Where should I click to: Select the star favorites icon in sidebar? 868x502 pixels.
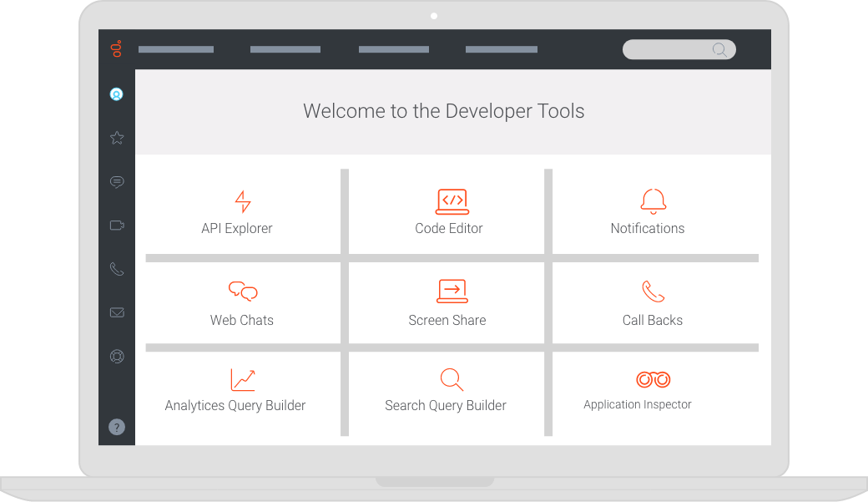point(117,138)
